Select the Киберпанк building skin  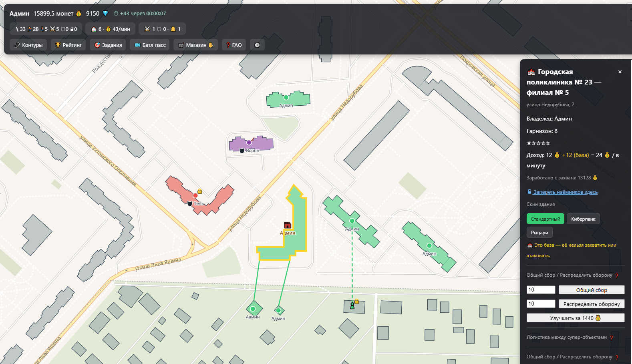(x=583, y=219)
